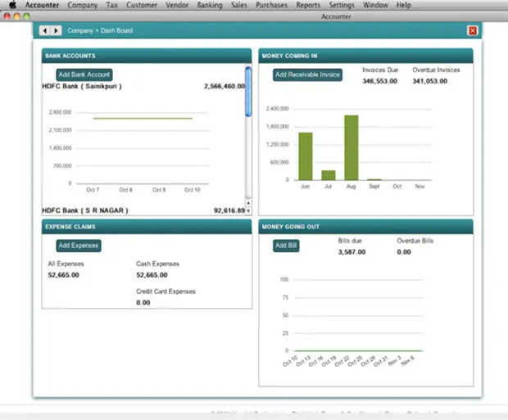The image size is (508, 420).
Task: Click Add Expenses button
Action: point(79,246)
